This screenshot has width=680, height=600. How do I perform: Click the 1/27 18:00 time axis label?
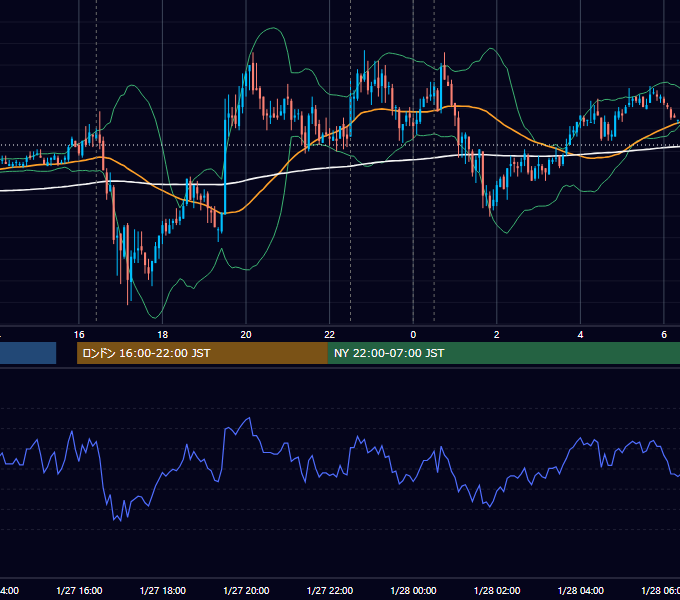pyautogui.click(x=163, y=590)
